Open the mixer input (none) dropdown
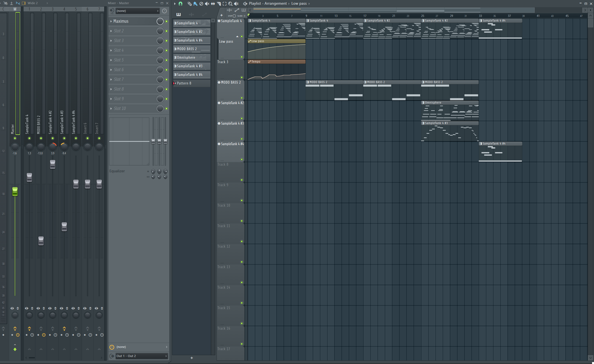Image resolution: width=594 pixels, height=364 pixels. coord(137,11)
